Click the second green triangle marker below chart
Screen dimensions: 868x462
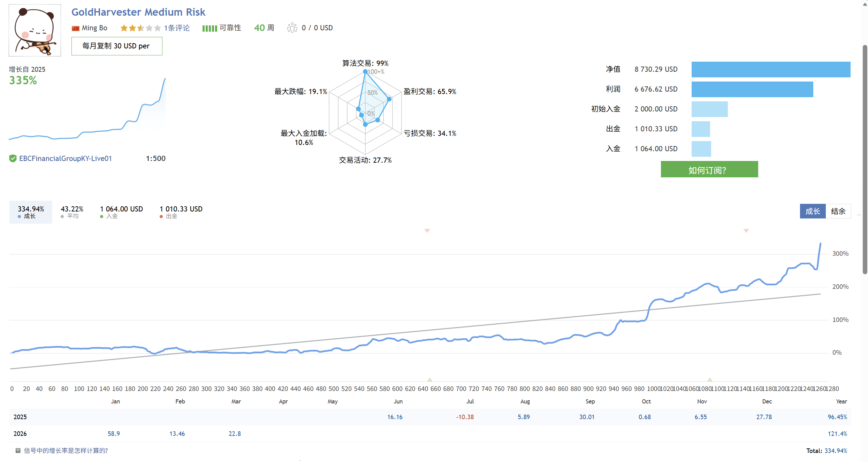pyautogui.click(x=710, y=379)
